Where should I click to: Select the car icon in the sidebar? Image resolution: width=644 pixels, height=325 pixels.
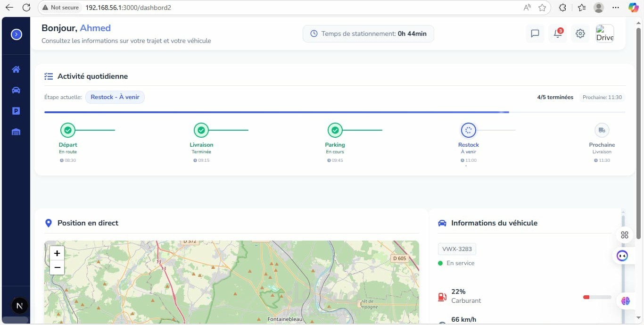pyautogui.click(x=16, y=90)
